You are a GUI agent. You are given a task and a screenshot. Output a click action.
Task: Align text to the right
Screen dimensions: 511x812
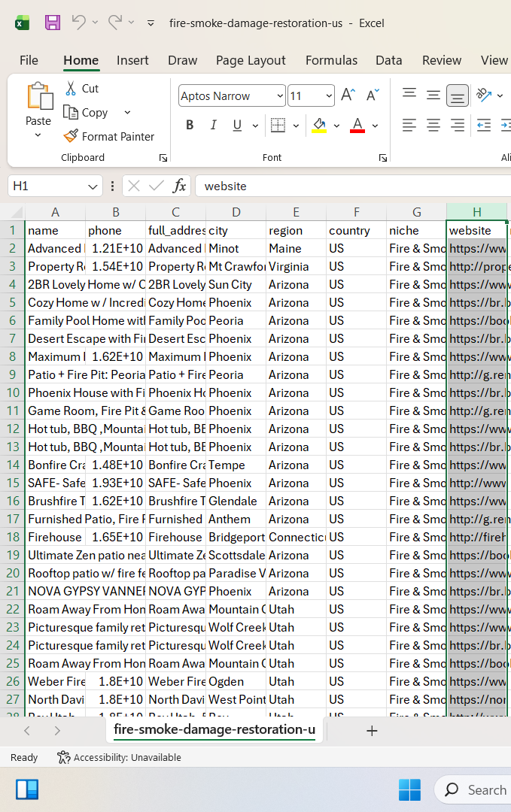point(457,125)
